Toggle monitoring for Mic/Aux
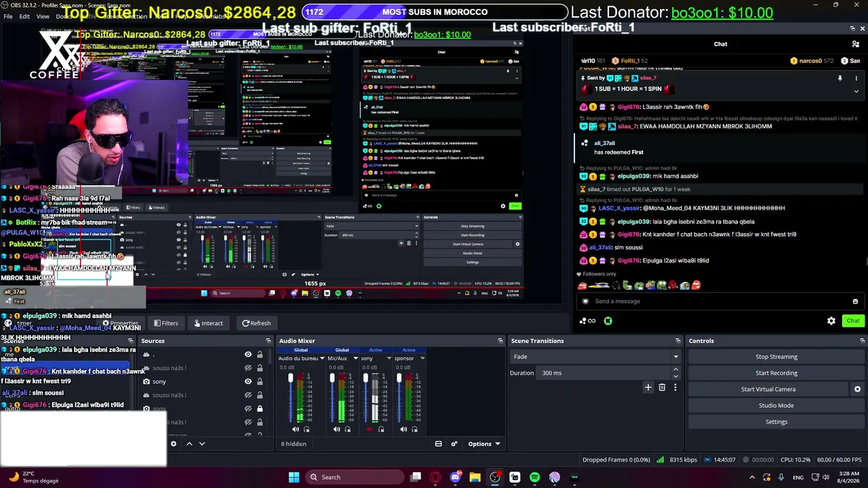 pos(348,429)
